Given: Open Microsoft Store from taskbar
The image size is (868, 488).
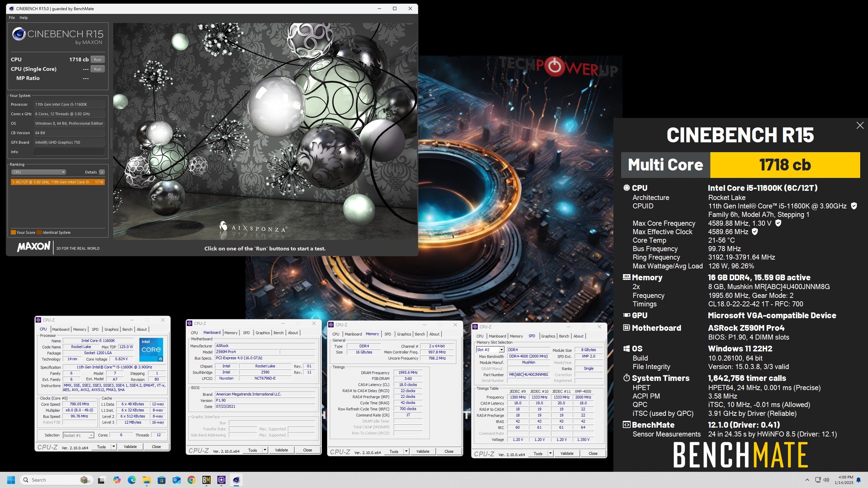Looking at the screenshot, I should (161, 480).
